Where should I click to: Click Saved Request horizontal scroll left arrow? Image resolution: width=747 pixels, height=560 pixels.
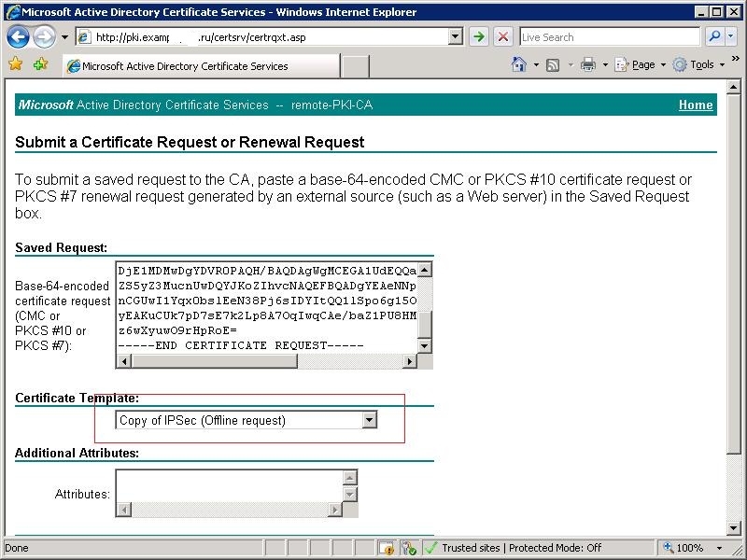coord(124,361)
